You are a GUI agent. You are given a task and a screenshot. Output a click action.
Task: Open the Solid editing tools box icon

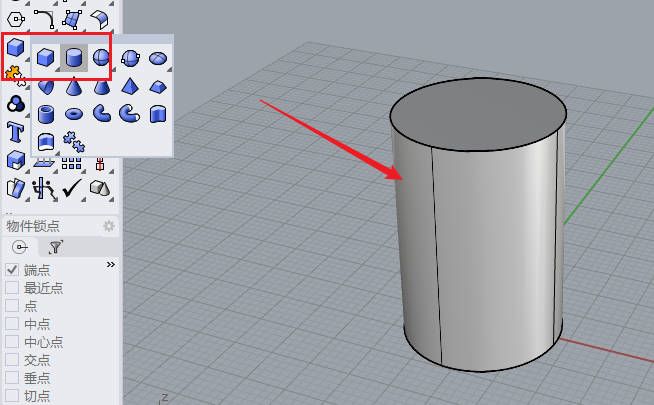[16, 160]
